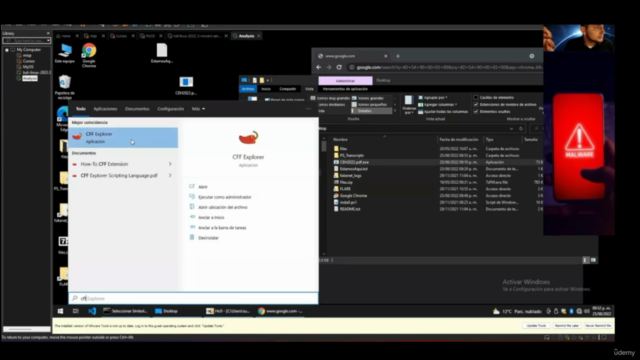Click the weather widget in taskbar
Screen dimensions: 640x360
(517, 311)
